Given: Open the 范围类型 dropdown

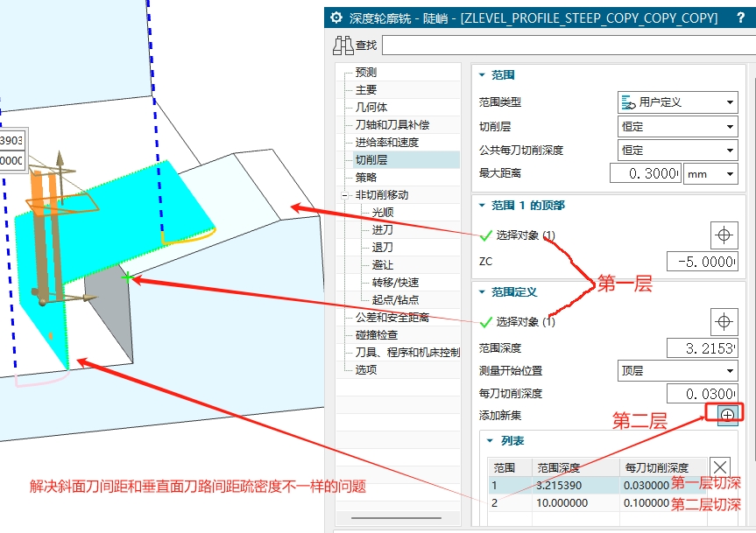Looking at the screenshot, I should click(x=677, y=102).
